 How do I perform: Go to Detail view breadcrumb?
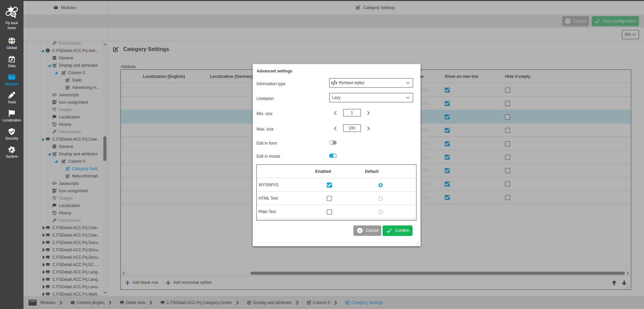click(x=133, y=303)
